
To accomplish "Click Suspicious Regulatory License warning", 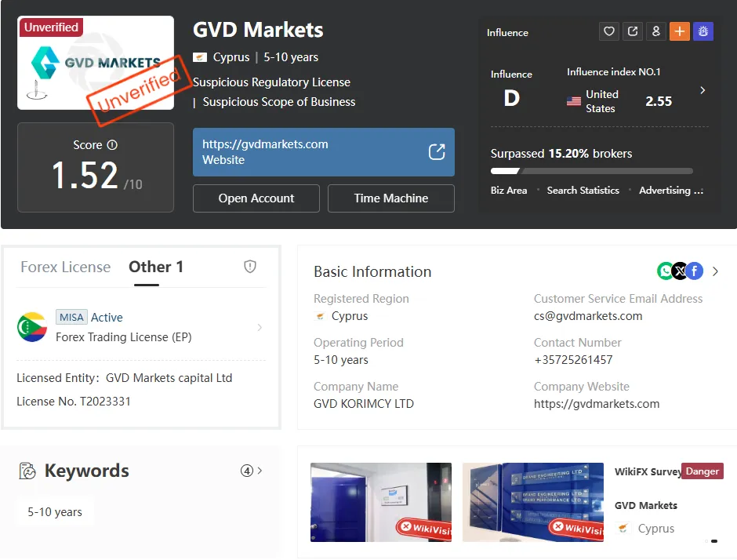I will (272, 82).
